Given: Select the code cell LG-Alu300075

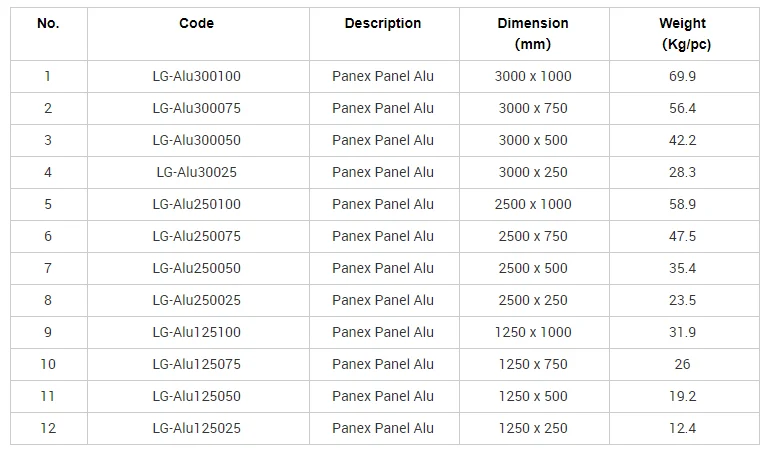Looking at the screenshot, I should click(x=197, y=108).
